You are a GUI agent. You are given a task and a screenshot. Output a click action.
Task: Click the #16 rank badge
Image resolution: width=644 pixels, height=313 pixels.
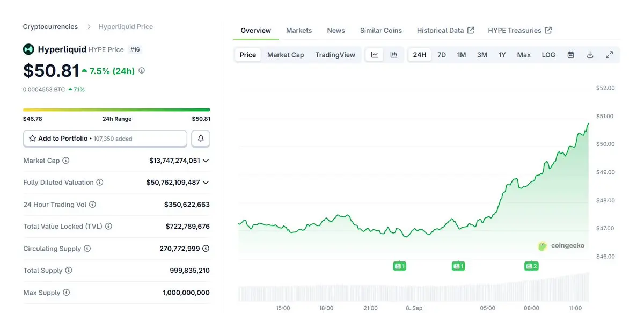134,49
